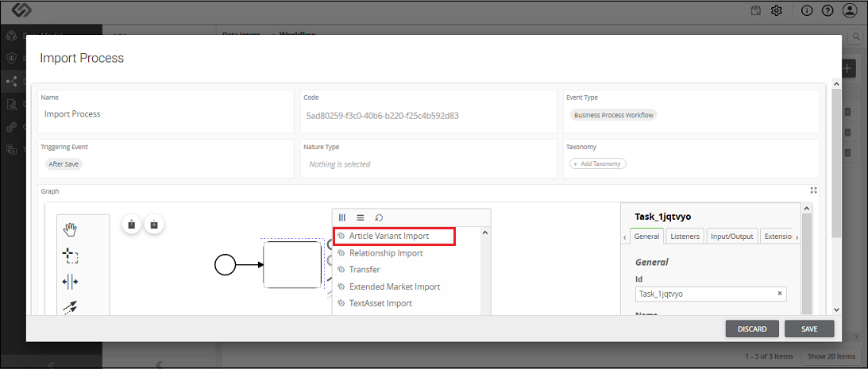Click the SAVE button
Viewport: 868px width, 369px height.
809,329
